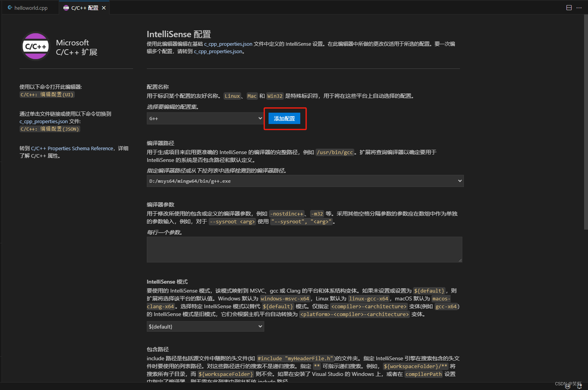Close the C/C++ 配置 tab
The width and height of the screenshot is (588, 390).
point(104,8)
